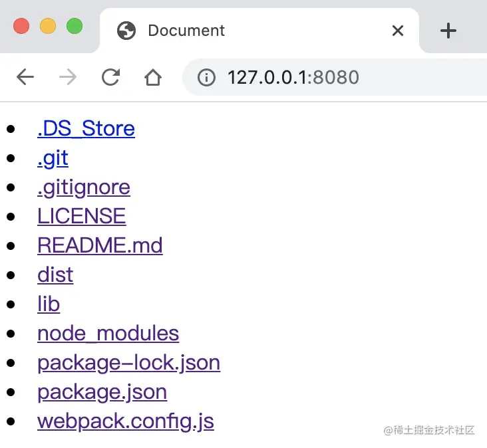The height and width of the screenshot is (448, 487).
Task: Browse the dist folder link
Action: pos(55,275)
